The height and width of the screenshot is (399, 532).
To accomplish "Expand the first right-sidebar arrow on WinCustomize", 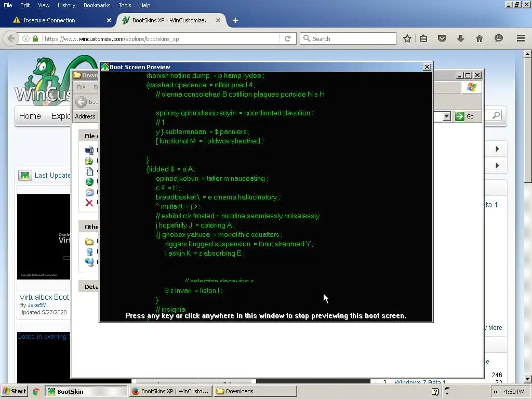I will click(x=497, y=149).
